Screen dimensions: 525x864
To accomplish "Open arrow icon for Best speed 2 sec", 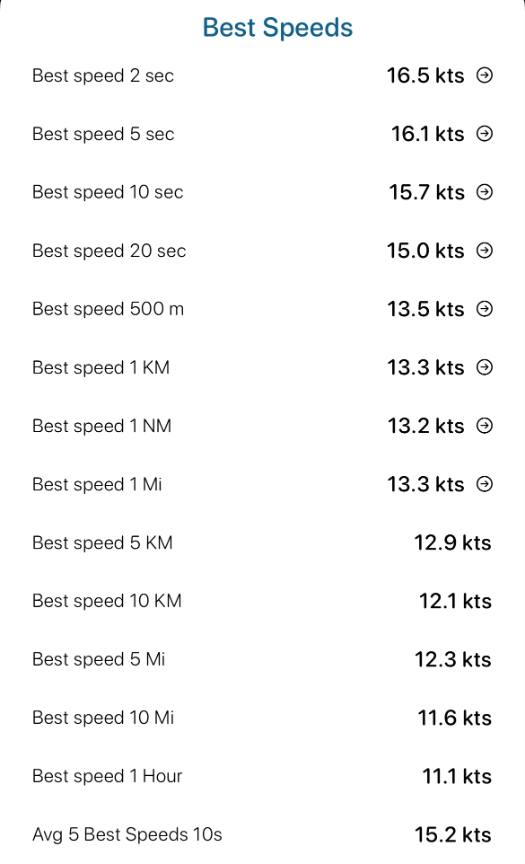I will [484, 75].
